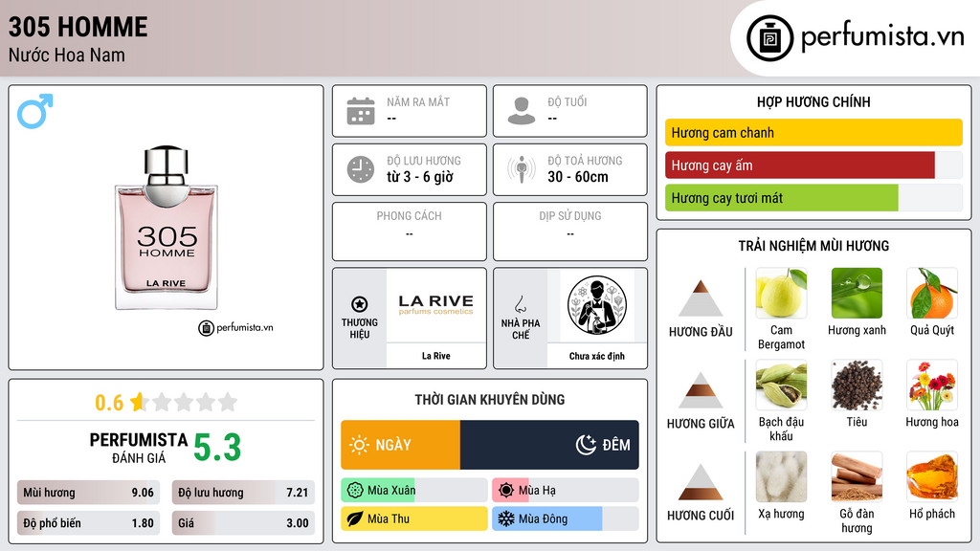This screenshot has height=551, width=980.
Task: Click the perfumista.vn site name text
Action: [x=882, y=37]
